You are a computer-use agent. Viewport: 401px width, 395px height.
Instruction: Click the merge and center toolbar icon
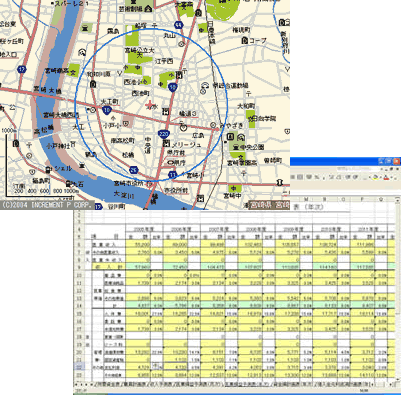pyautogui.click(x=300, y=177)
